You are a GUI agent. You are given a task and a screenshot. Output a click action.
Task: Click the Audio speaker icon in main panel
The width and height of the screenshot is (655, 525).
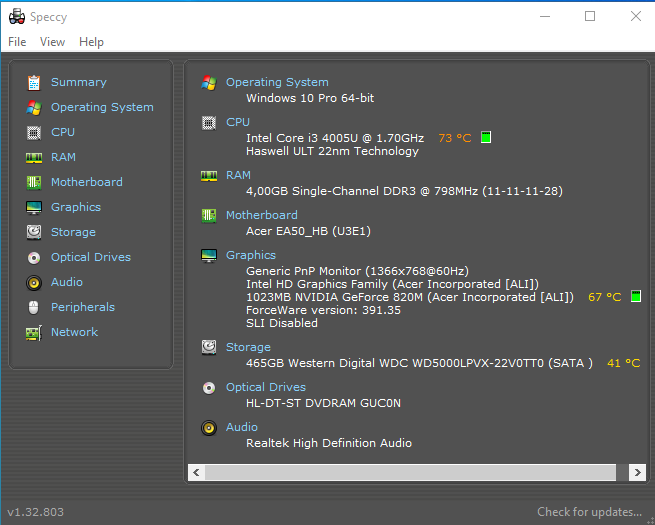tap(209, 428)
